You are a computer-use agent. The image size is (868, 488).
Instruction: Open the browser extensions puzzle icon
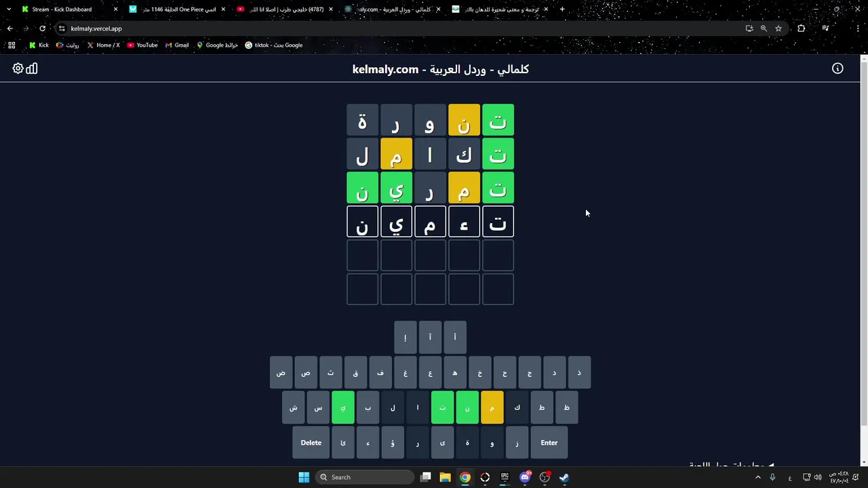[x=802, y=28]
